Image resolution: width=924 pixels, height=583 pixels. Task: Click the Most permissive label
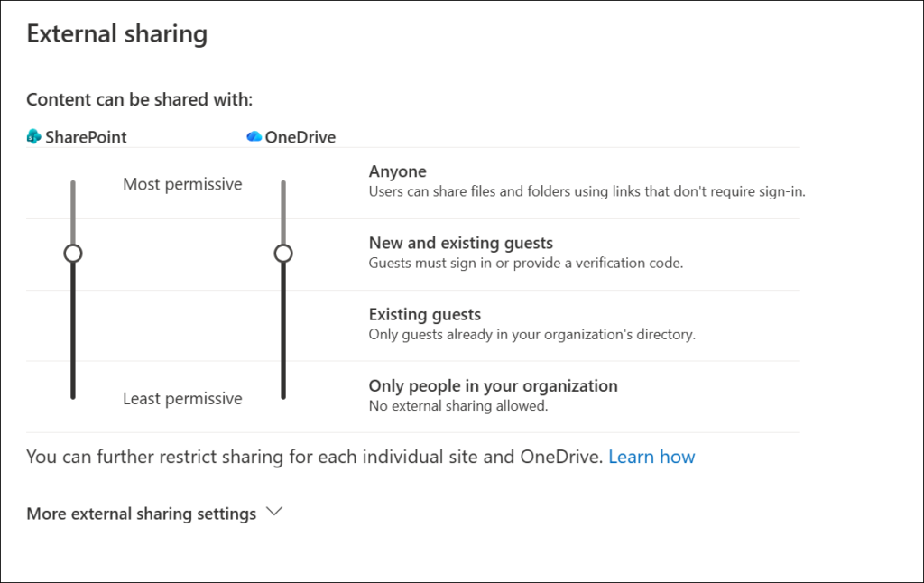point(182,184)
